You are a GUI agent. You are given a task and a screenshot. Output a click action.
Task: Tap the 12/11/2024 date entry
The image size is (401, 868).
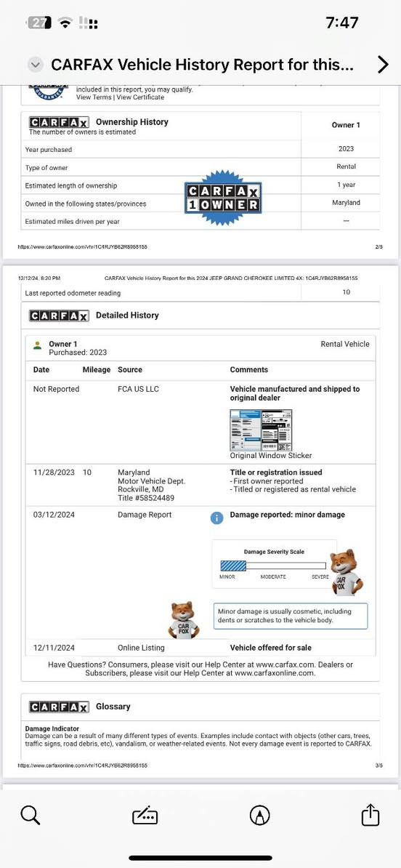tap(54, 648)
